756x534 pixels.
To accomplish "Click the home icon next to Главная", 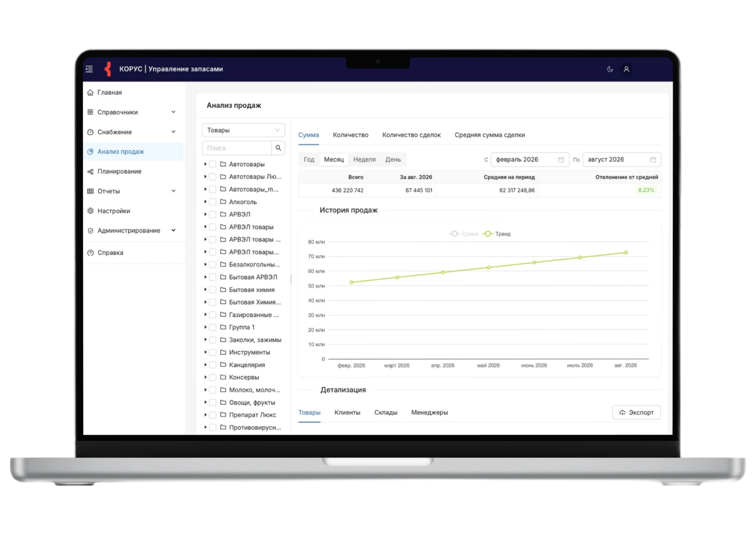I will (x=90, y=93).
